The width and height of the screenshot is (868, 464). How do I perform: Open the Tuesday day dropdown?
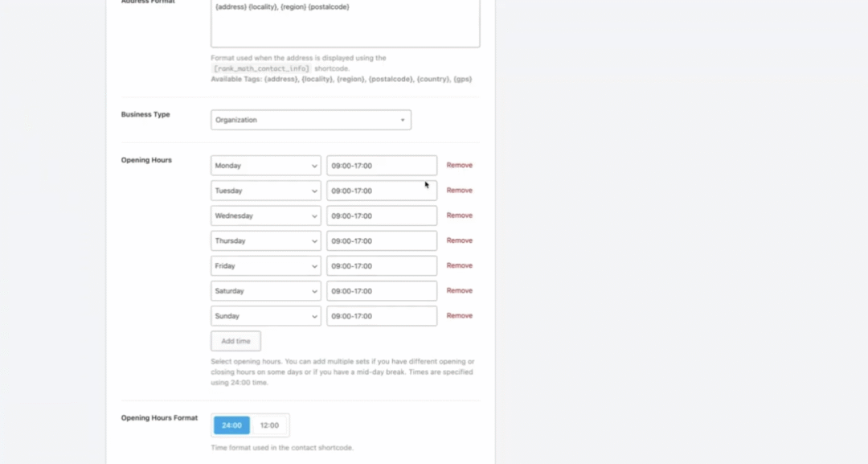click(x=265, y=191)
